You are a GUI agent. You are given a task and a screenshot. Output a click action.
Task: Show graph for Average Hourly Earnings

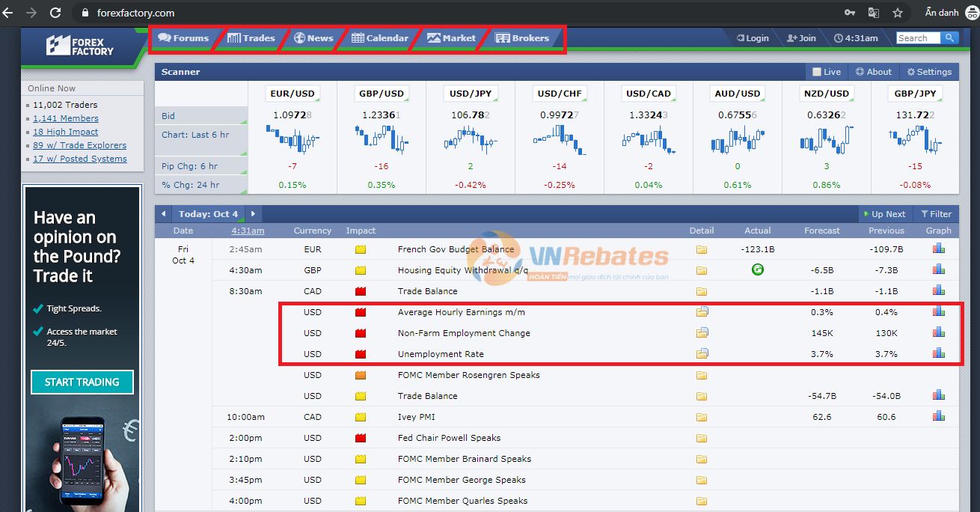click(x=938, y=311)
